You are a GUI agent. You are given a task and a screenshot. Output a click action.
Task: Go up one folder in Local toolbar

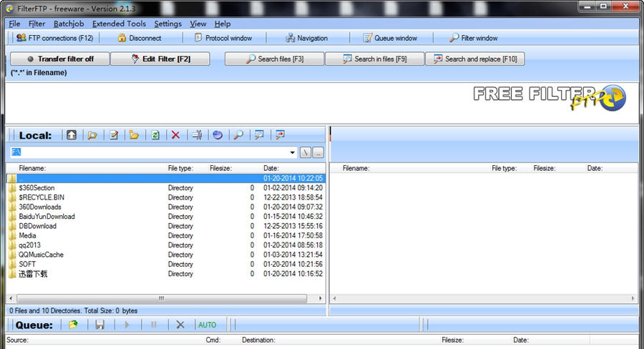[72, 134]
